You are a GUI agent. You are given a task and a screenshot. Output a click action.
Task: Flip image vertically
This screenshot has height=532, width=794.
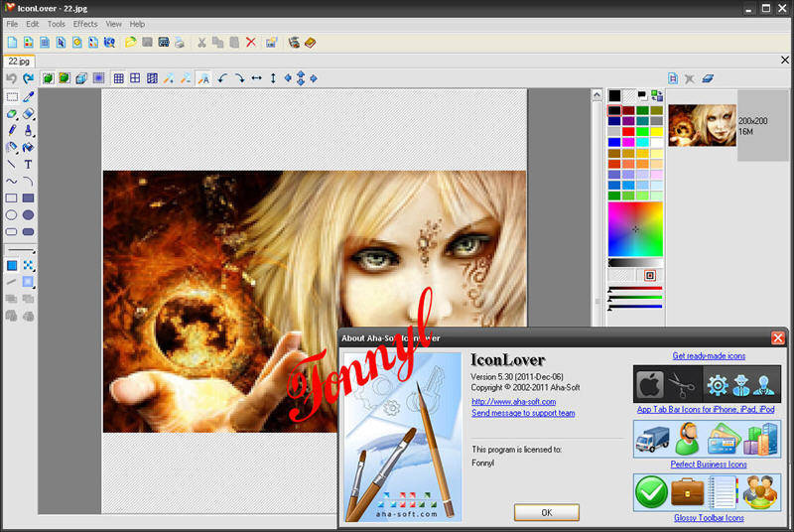(273, 78)
